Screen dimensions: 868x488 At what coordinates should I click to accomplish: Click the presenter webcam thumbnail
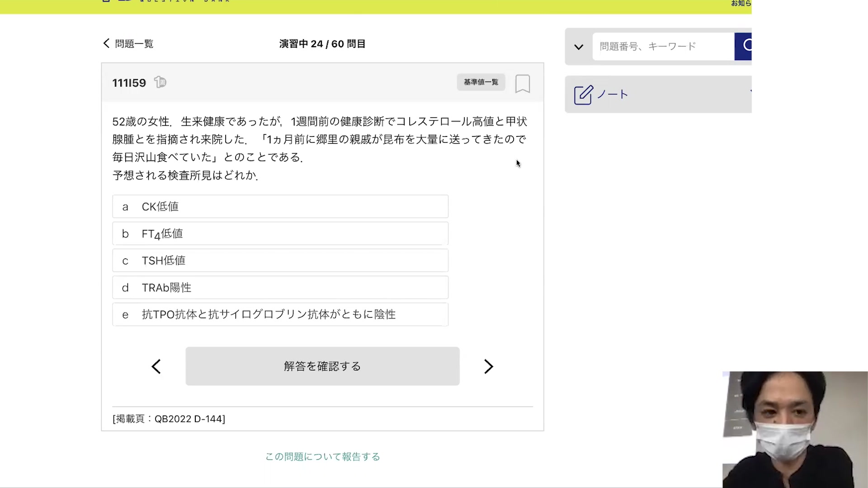coord(795,429)
